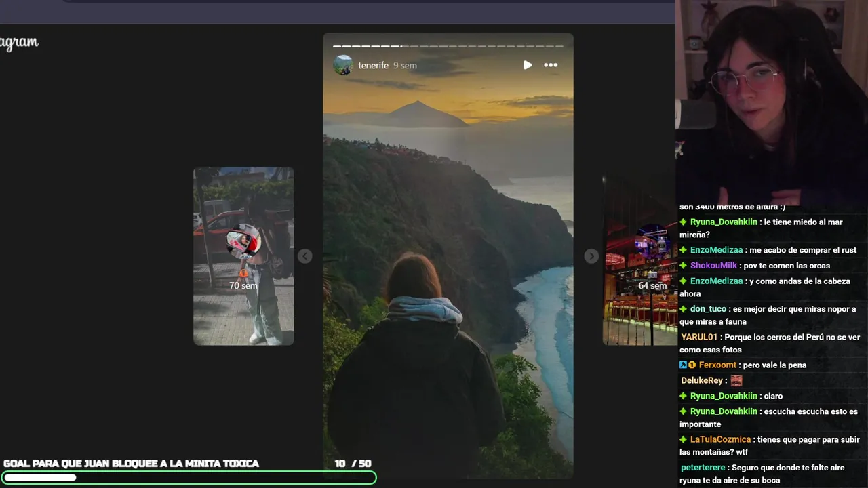Click Ryuna_Dovahkiin username on 'escucha escucha' message

coord(724,412)
